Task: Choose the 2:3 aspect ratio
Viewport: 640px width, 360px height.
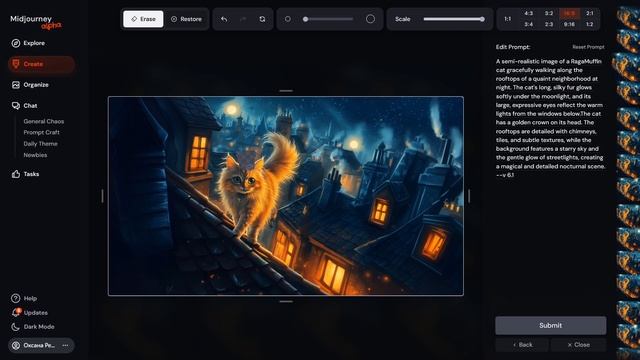Action: (x=549, y=24)
